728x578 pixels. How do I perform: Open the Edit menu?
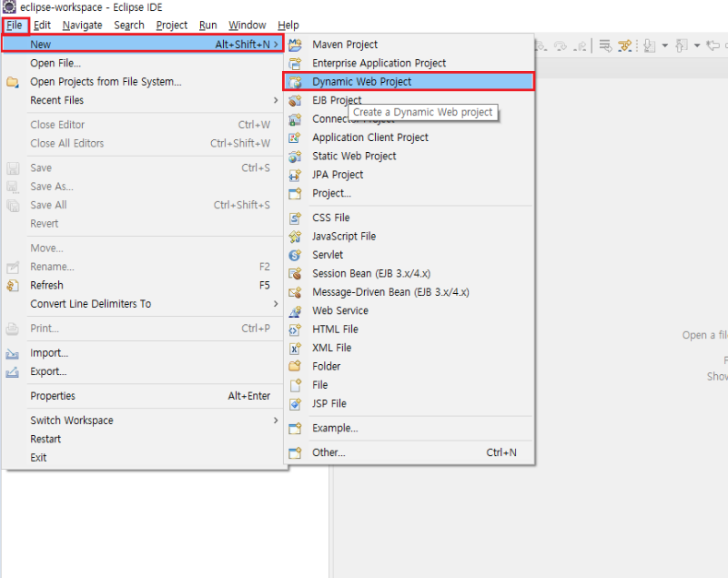pos(42,25)
